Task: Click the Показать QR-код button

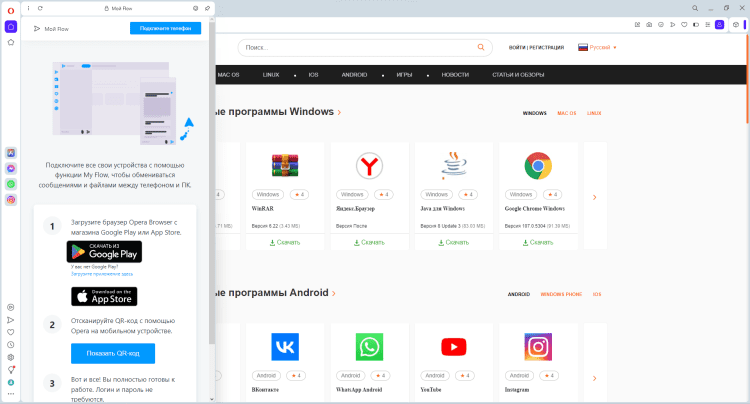Action: (x=113, y=353)
